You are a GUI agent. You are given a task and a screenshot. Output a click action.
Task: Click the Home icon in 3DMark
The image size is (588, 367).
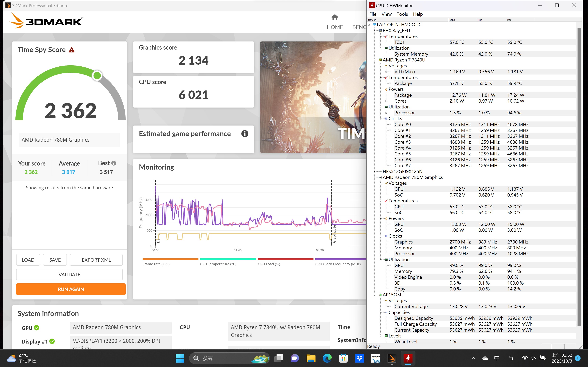pyautogui.click(x=335, y=17)
